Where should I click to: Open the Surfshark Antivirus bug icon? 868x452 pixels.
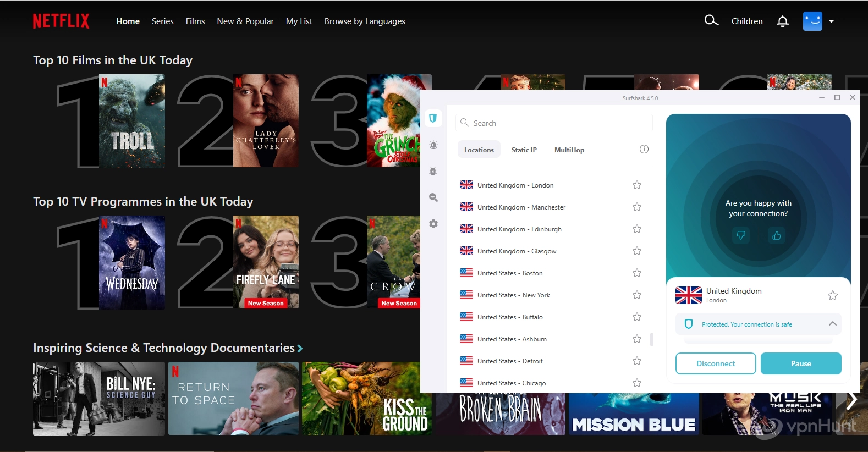pyautogui.click(x=433, y=172)
